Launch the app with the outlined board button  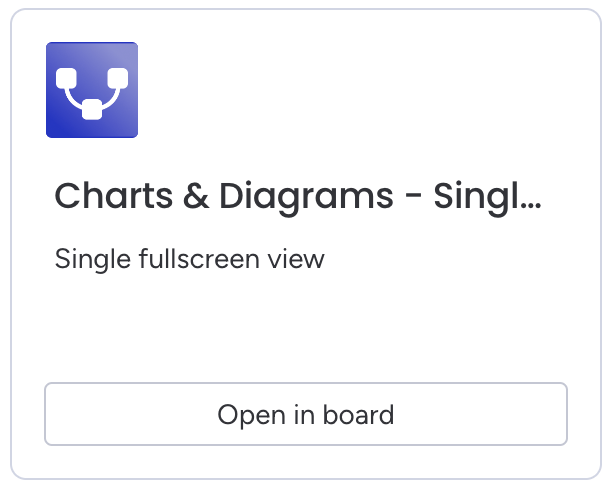click(305, 414)
